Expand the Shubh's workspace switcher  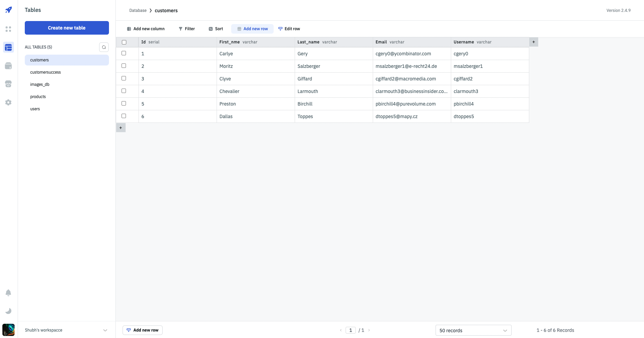(105, 330)
